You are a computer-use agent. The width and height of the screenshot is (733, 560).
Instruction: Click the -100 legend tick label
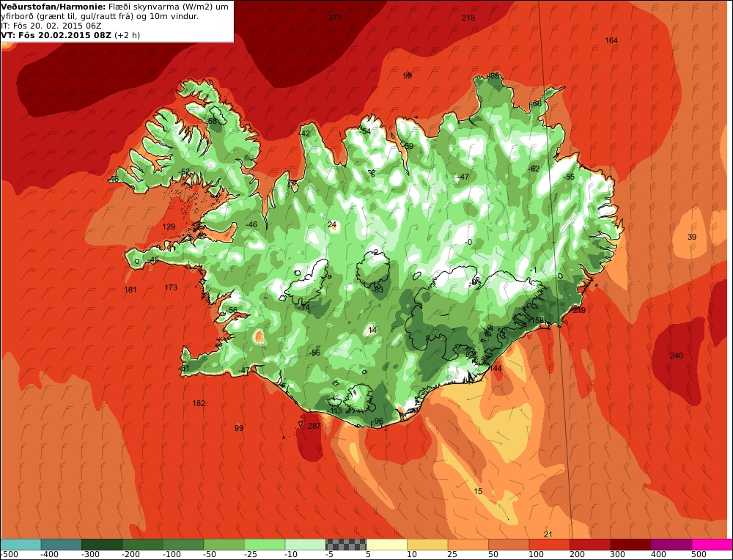[172, 554]
